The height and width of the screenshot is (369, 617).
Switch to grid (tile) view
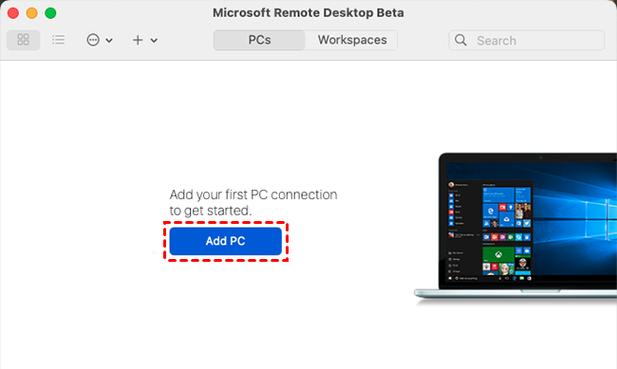(x=23, y=40)
